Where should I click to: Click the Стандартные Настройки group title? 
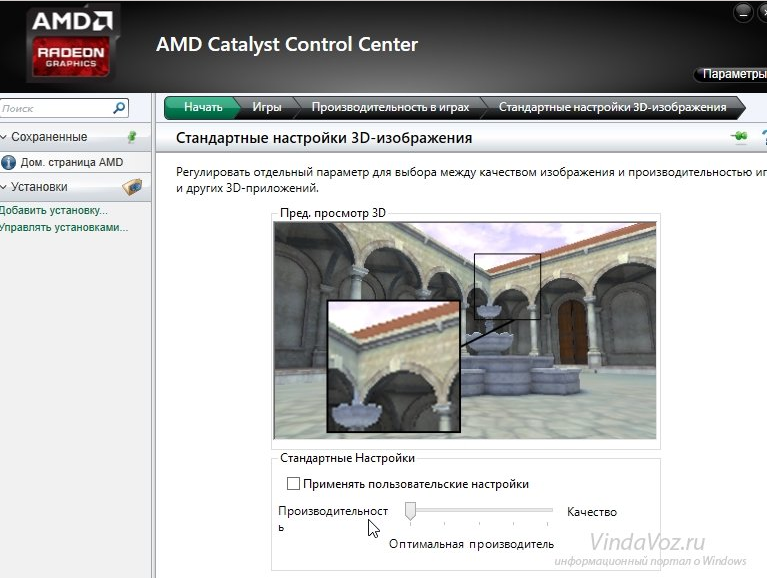tap(347, 458)
